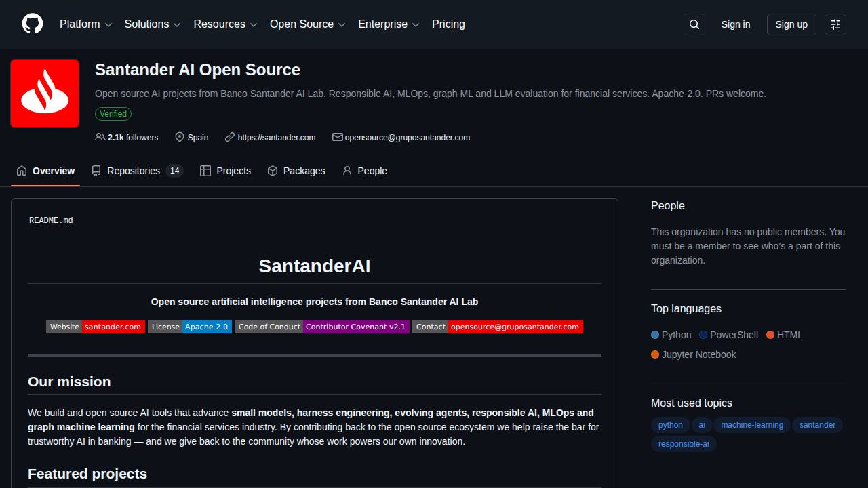Viewport: 868px width, 488px height.
Task: Click the Our mission heading
Action: coord(69,382)
